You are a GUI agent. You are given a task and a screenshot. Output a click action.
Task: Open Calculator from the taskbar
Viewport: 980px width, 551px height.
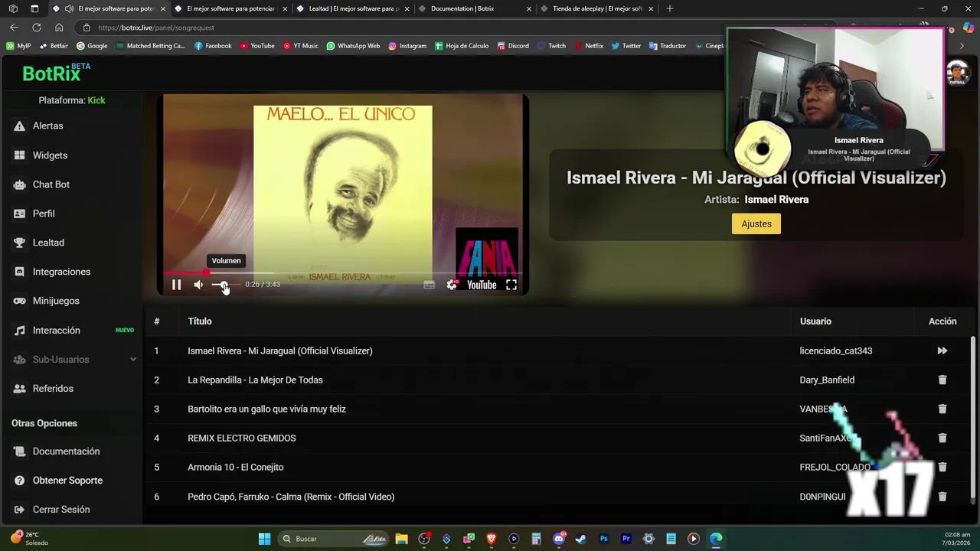point(537,539)
